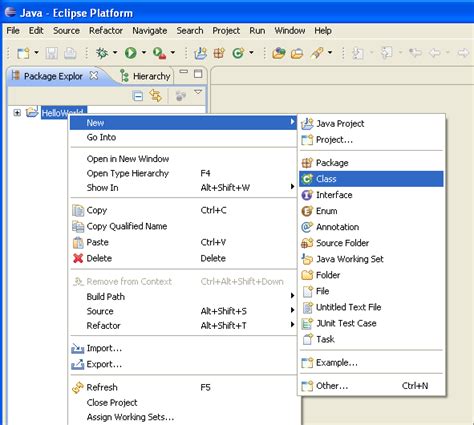The height and width of the screenshot is (425, 474).
Task: Click the Search flashlight toolbar icon
Action: tap(317, 53)
